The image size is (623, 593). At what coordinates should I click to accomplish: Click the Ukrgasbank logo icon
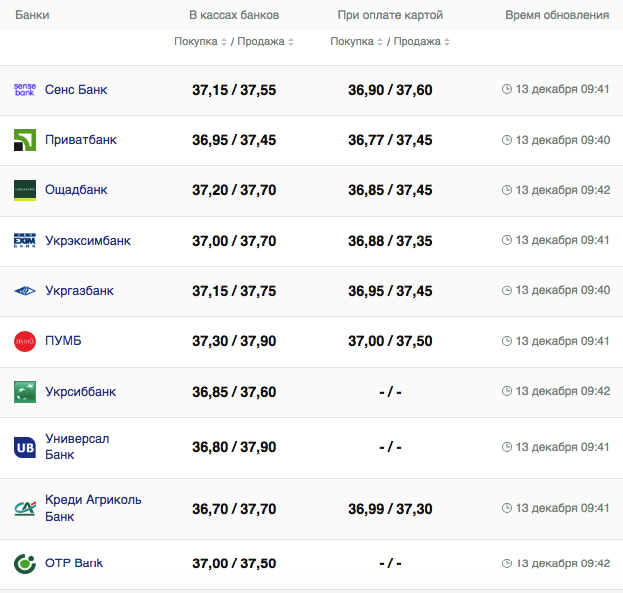click(x=25, y=291)
